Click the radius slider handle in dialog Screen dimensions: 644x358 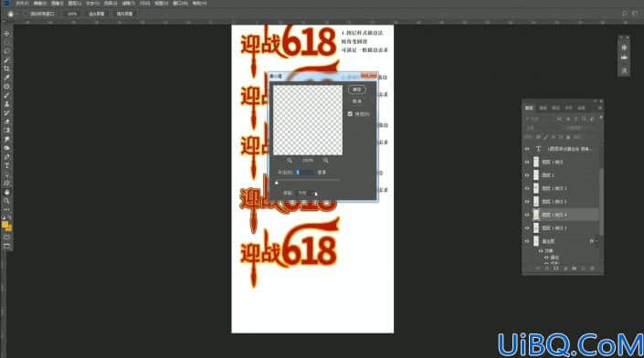[x=277, y=183]
